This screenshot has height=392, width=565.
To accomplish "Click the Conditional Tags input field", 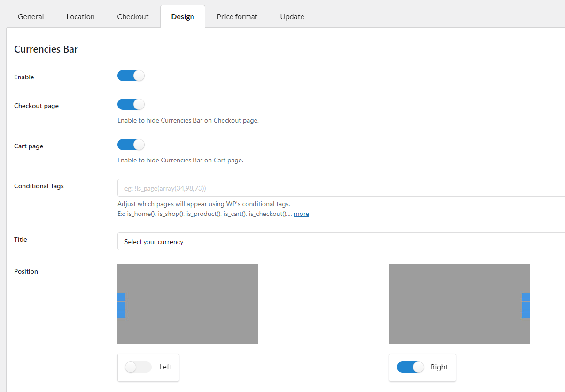I will coord(341,188).
